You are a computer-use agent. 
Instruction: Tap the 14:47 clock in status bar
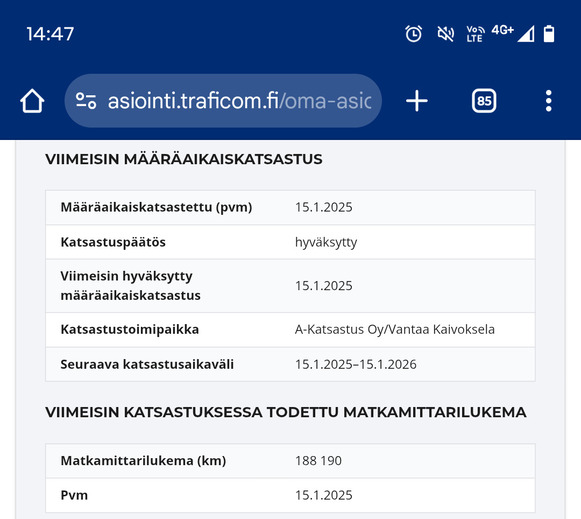(x=50, y=34)
